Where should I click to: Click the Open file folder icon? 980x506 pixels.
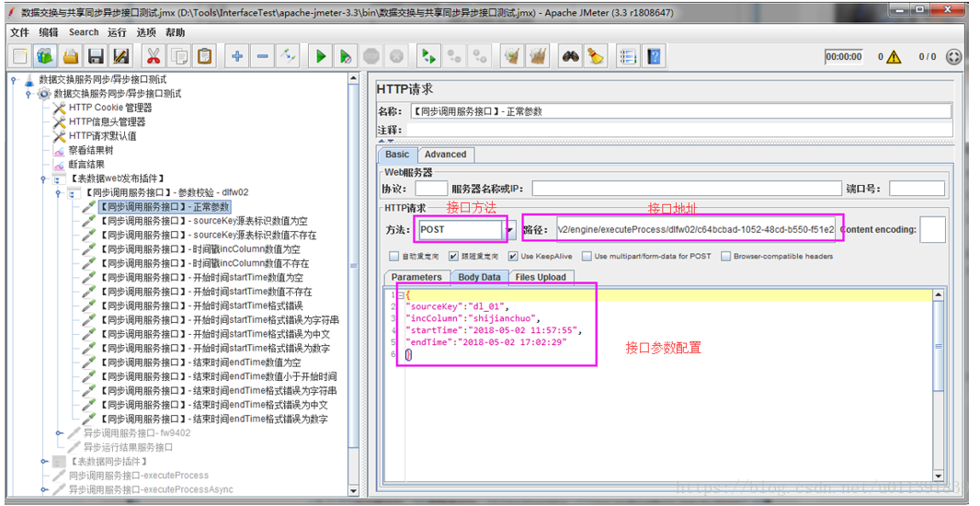(71, 56)
